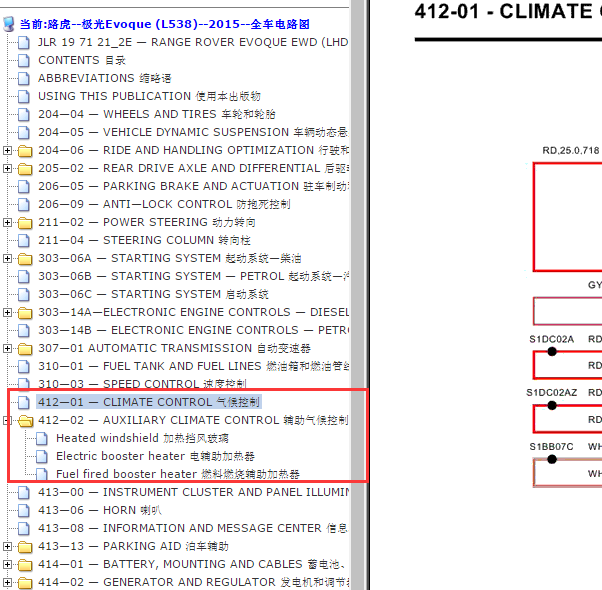602x590 pixels.
Task: Click the page icon for 303-06B STARTING SYSTEM PETROL
Action: click(24, 276)
